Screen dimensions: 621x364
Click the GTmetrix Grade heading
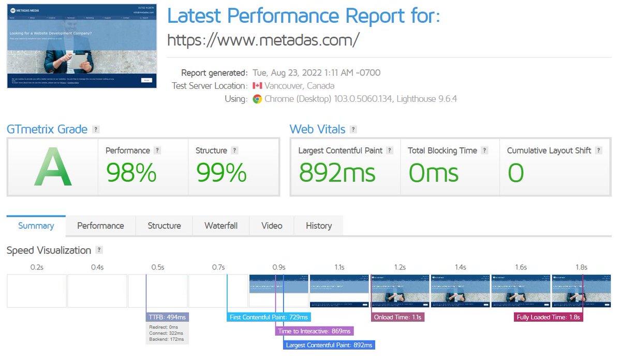[47, 129]
